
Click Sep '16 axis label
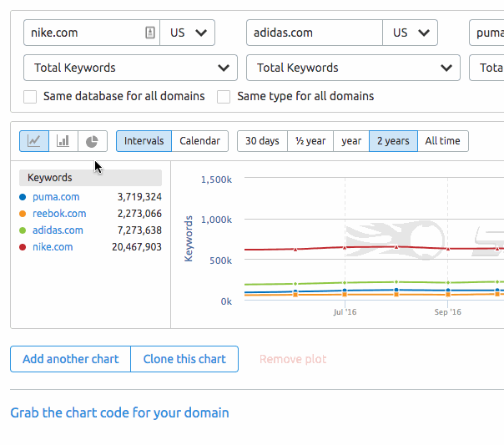tap(448, 312)
